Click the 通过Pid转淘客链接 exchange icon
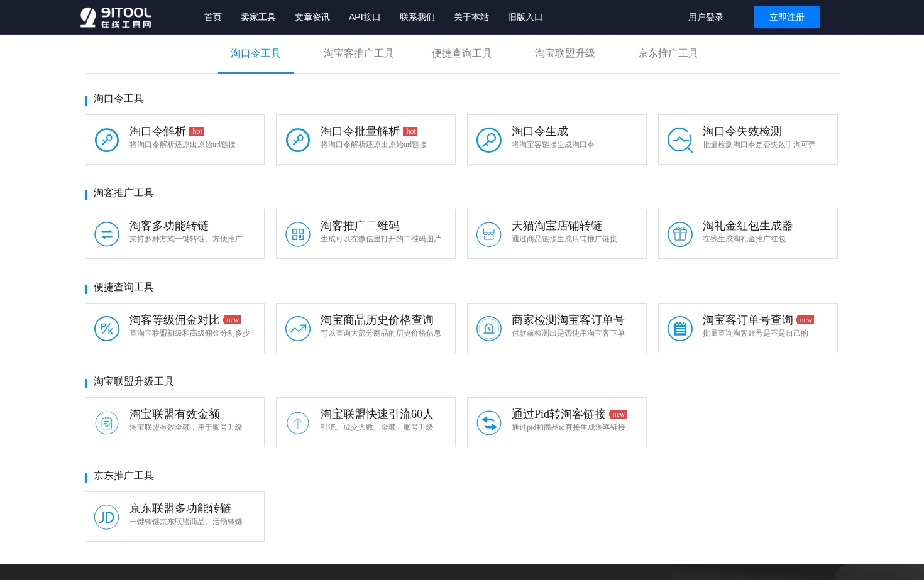Viewport: 924px width, 580px height. pos(489,422)
